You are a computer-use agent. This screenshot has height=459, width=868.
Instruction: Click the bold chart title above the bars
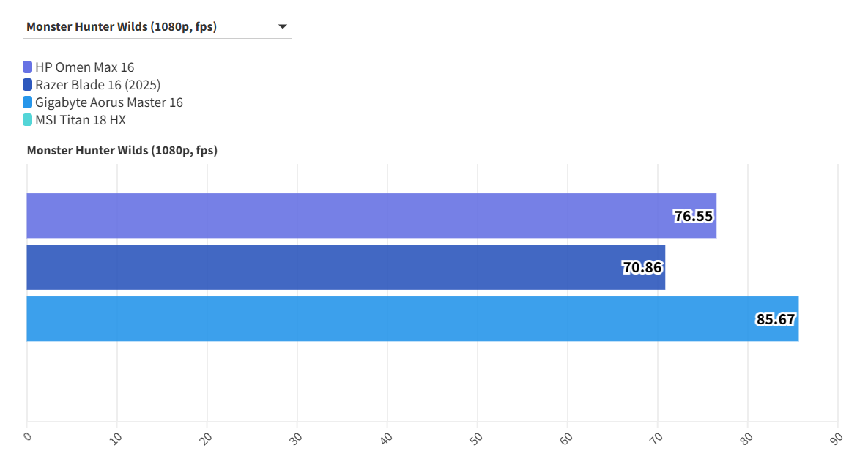(121, 150)
